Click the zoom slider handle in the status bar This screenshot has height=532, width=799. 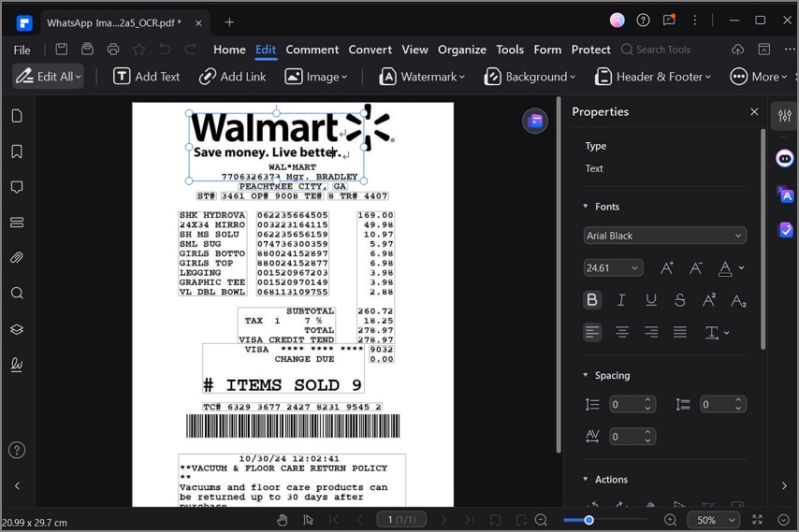(x=588, y=520)
